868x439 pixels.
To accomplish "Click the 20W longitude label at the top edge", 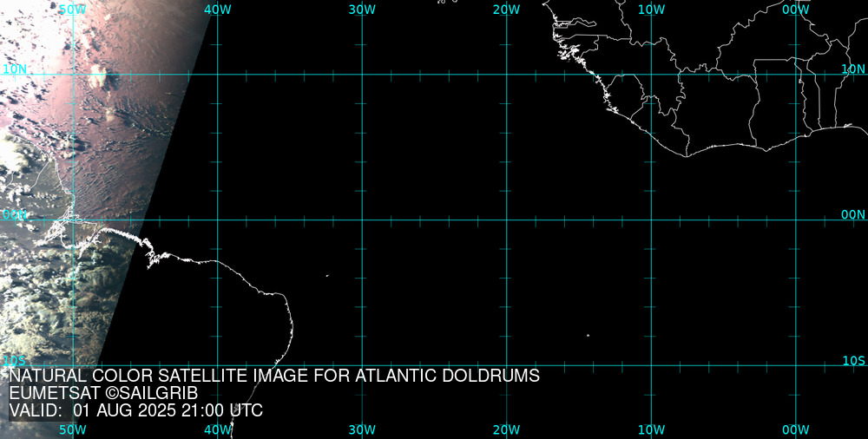I will coord(507,10).
